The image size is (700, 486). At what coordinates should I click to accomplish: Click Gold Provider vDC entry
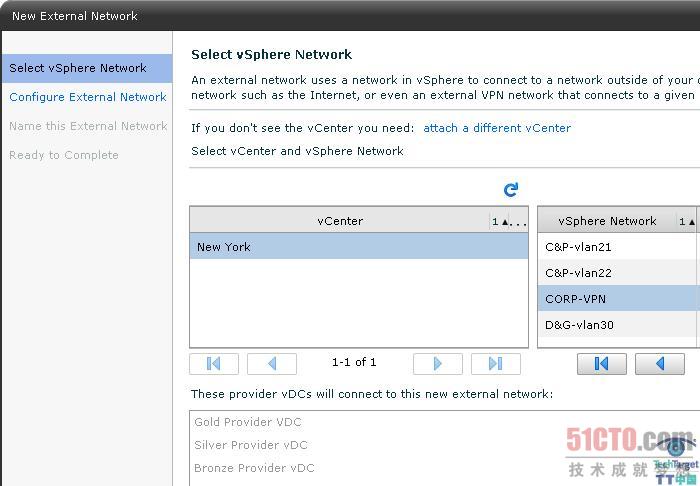248,422
